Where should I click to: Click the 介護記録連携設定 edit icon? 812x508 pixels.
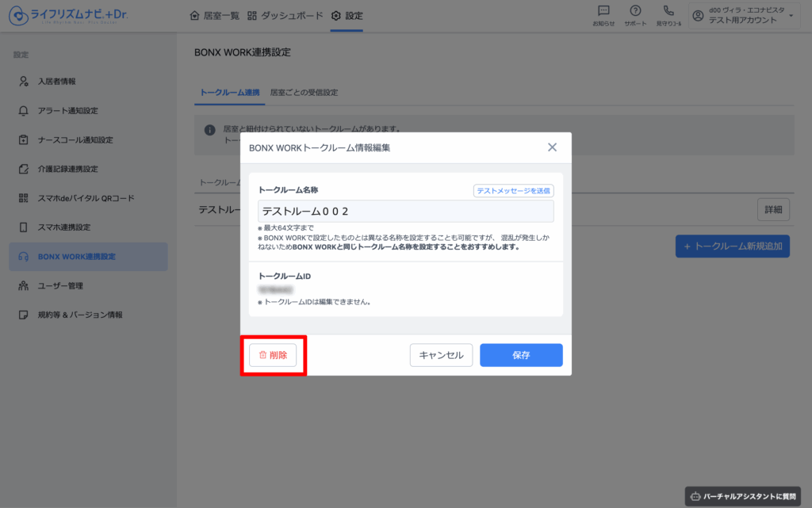pos(23,169)
